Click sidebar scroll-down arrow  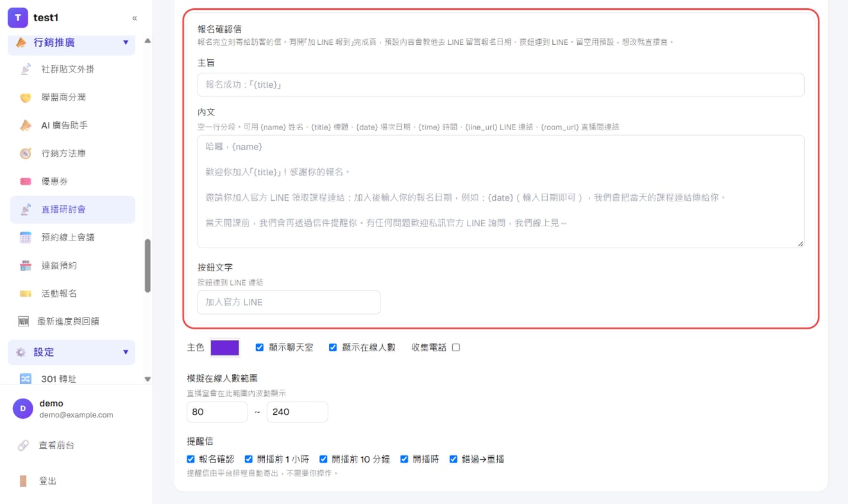148,379
